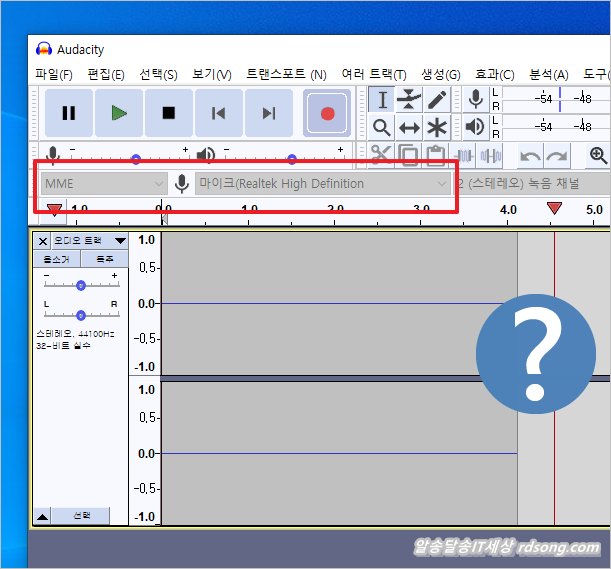611x569 pixels.
Task: Click the device toolbar microphone icon
Action: (182, 183)
